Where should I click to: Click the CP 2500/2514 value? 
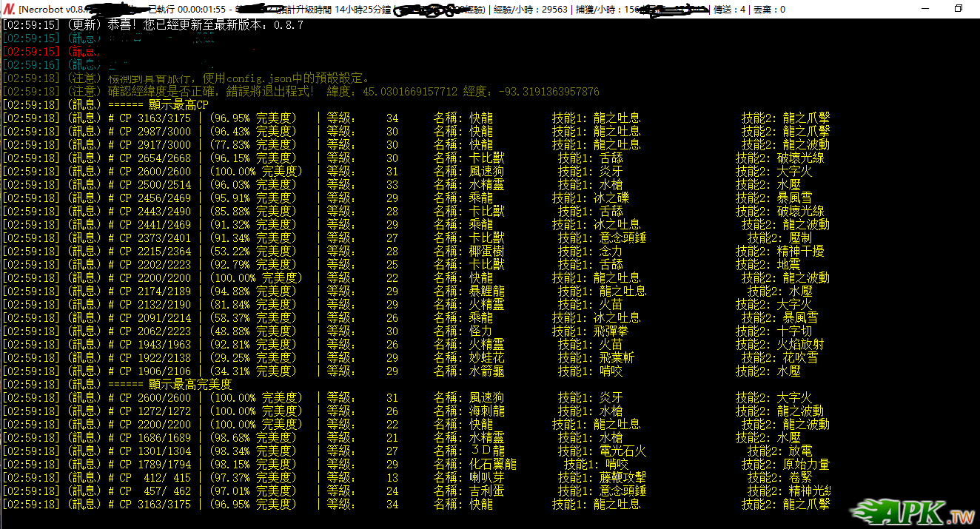tap(155, 184)
